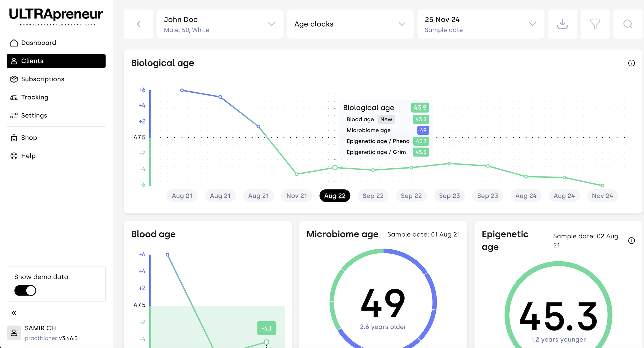Click the highest blue data point at +6
644x348 pixels.
point(182,90)
